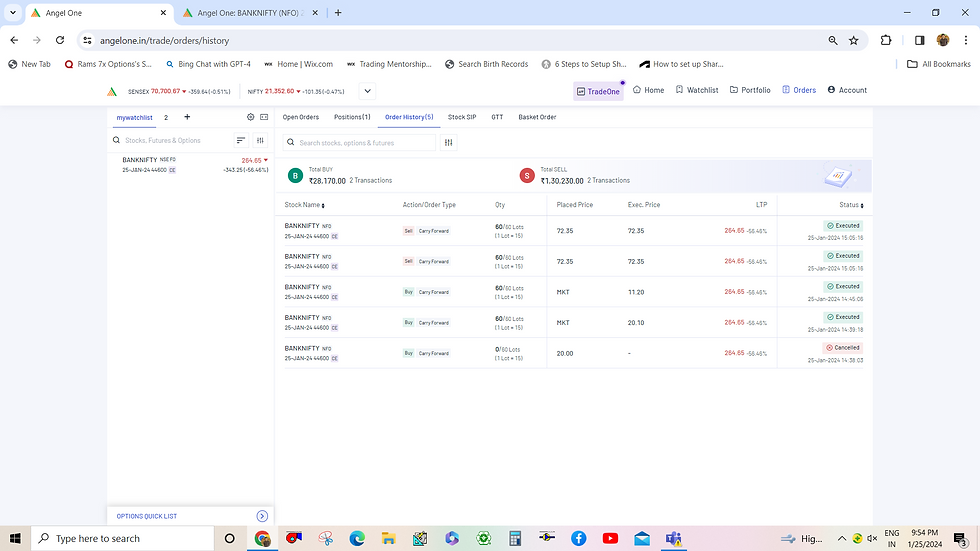Open the Sell order executed at 15:05:16

(x=573, y=261)
